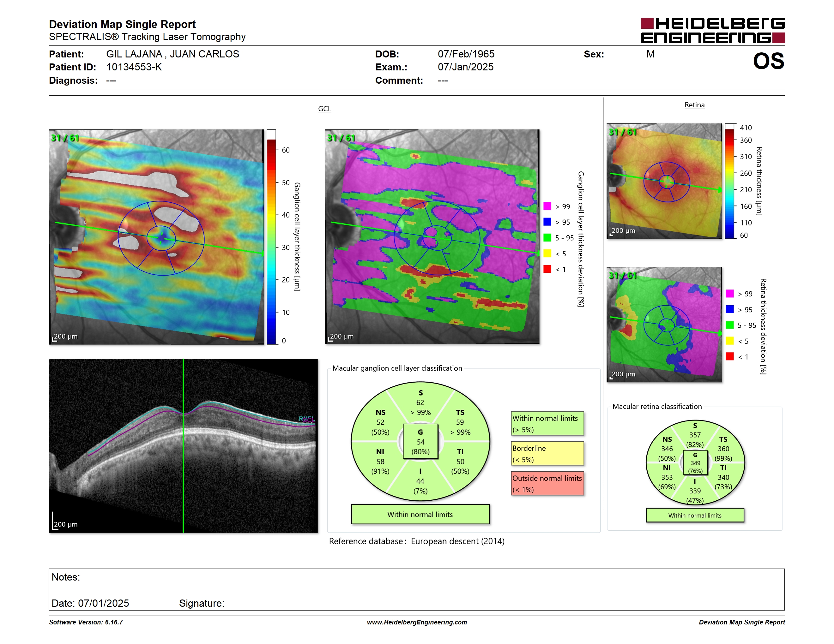Click the blue >95 swatch in Retina legend
The width and height of the screenshot is (834, 644).
pos(730,309)
